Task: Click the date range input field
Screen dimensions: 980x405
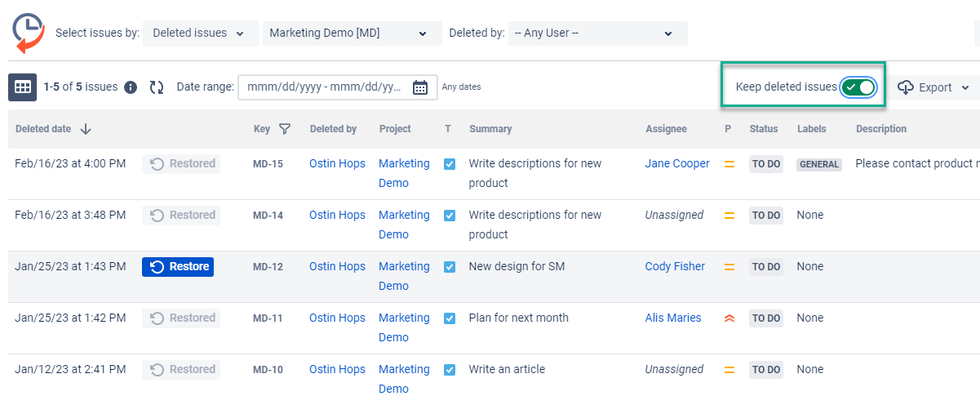Action: coord(325,87)
